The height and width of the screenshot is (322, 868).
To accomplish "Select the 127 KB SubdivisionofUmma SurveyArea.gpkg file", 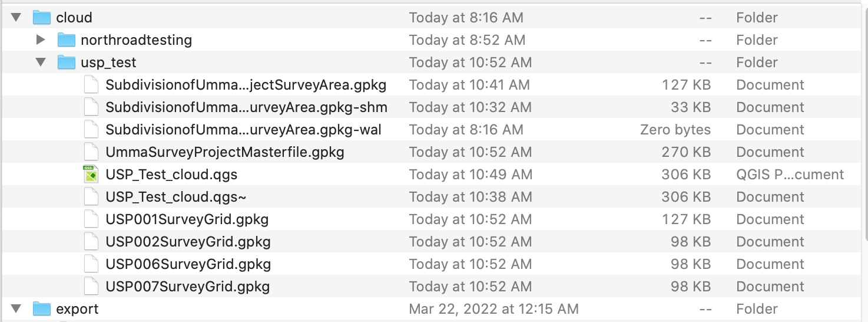I will click(246, 85).
